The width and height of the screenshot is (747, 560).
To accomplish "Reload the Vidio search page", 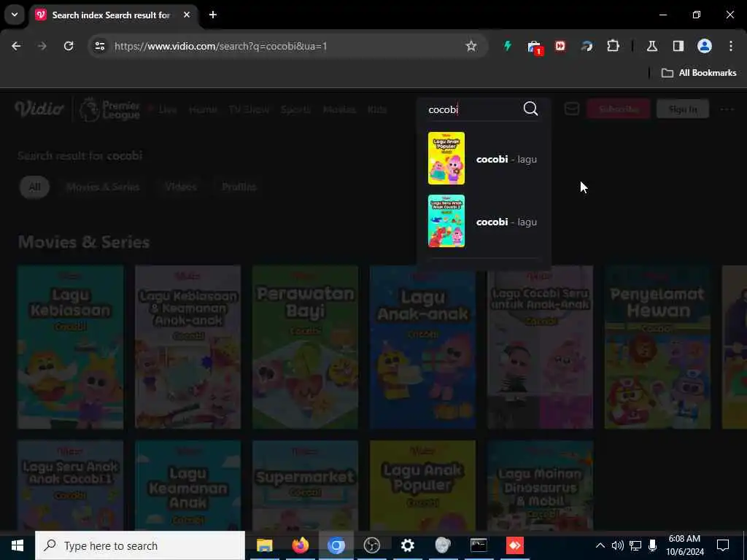I will click(x=69, y=46).
